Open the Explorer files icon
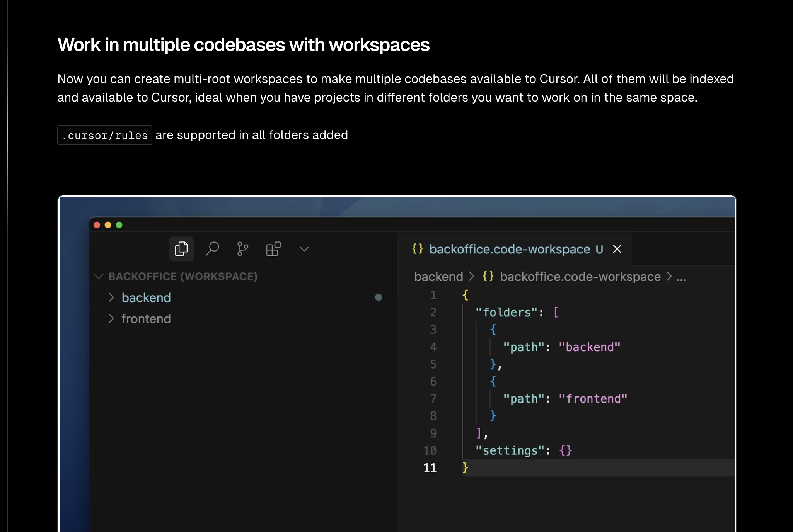This screenshot has height=532, width=793. (x=181, y=249)
